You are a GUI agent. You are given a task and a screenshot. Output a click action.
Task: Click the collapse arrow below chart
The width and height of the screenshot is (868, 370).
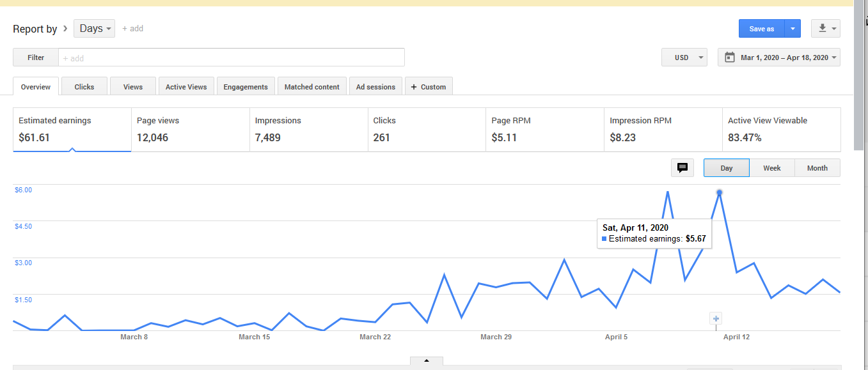(x=427, y=361)
